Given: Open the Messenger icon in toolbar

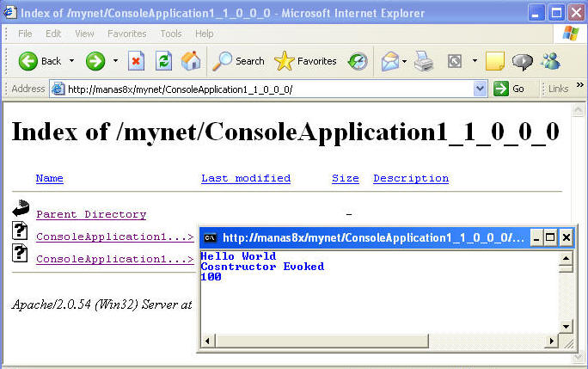Looking at the screenshot, I should click(550, 61).
